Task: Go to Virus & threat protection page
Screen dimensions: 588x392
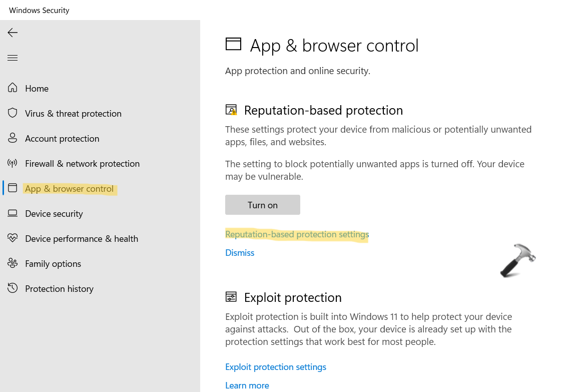Action: coord(73,114)
